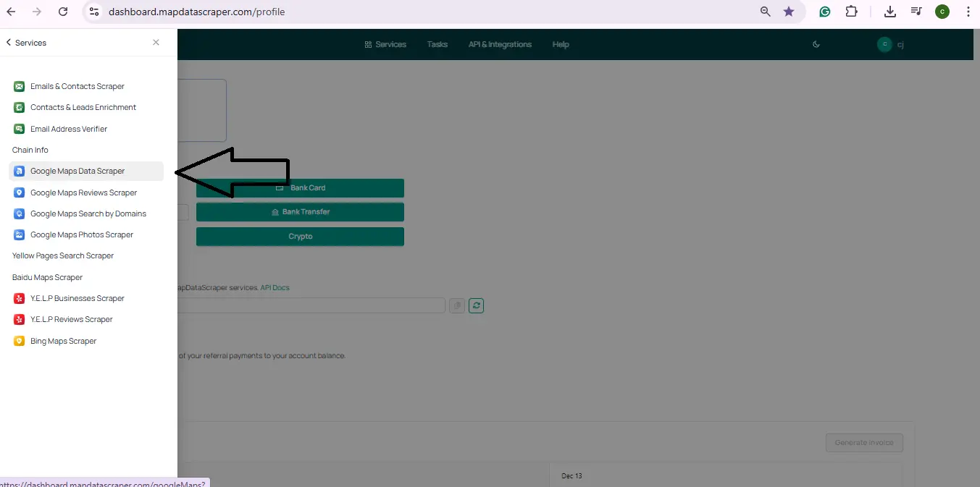Click the Bing Maps Scraper icon
Viewport: 980px width, 487px height.
[20, 341]
